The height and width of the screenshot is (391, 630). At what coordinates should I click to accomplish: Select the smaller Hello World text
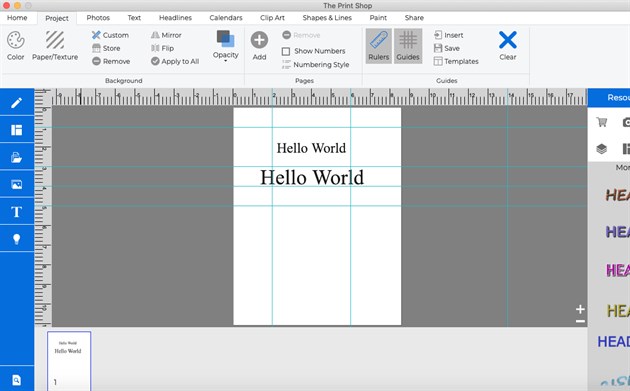pyautogui.click(x=311, y=148)
